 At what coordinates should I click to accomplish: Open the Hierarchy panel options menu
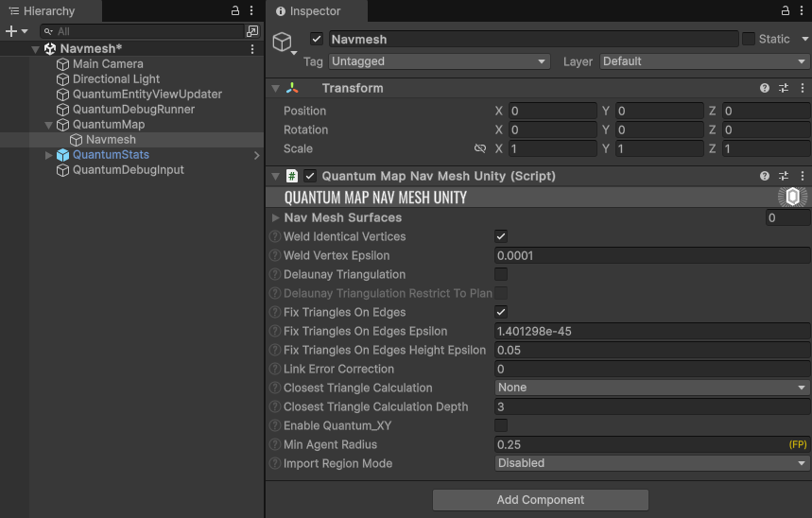(251, 10)
